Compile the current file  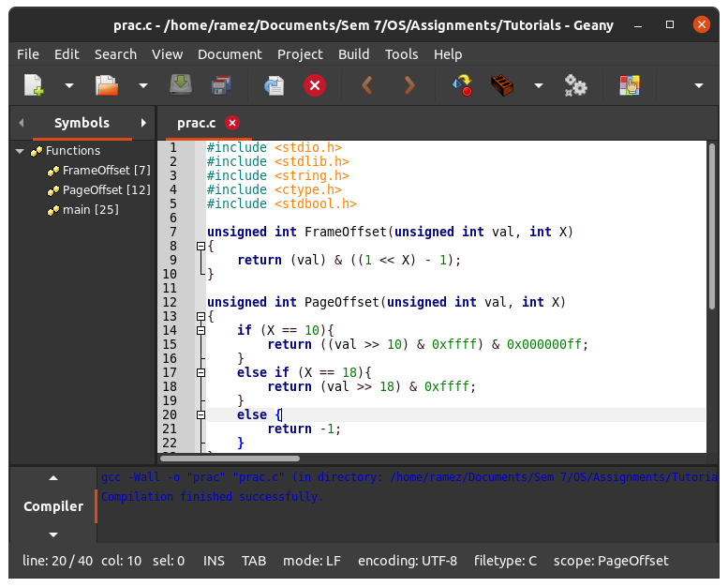(x=462, y=86)
